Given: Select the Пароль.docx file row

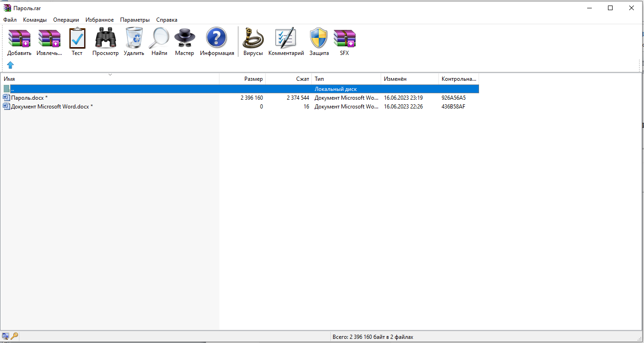Looking at the screenshot, I should click(x=240, y=98).
